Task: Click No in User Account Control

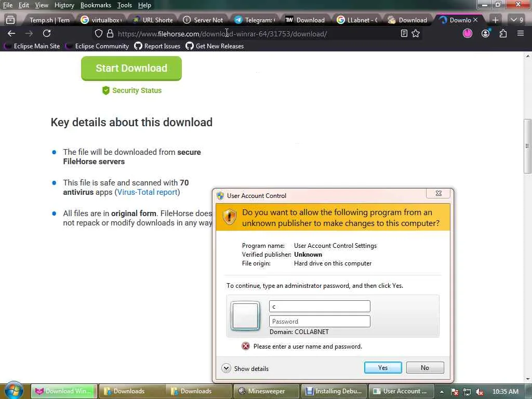Action: point(425,367)
